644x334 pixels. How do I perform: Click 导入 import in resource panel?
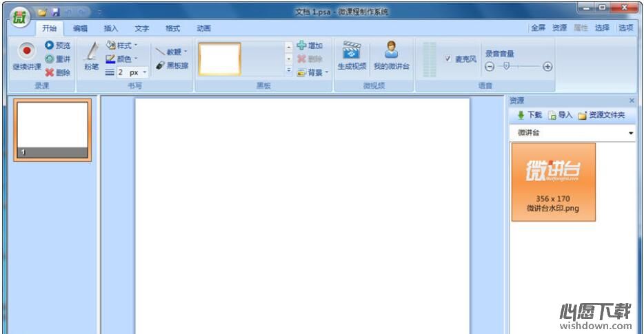tap(561, 115)
